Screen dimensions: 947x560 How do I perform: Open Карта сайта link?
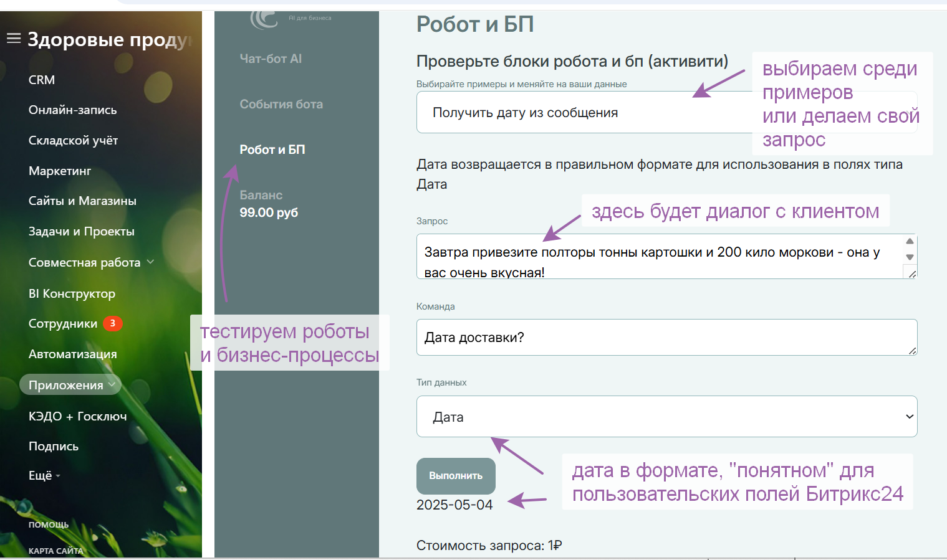pyautogui.click(x=54, y=551)
